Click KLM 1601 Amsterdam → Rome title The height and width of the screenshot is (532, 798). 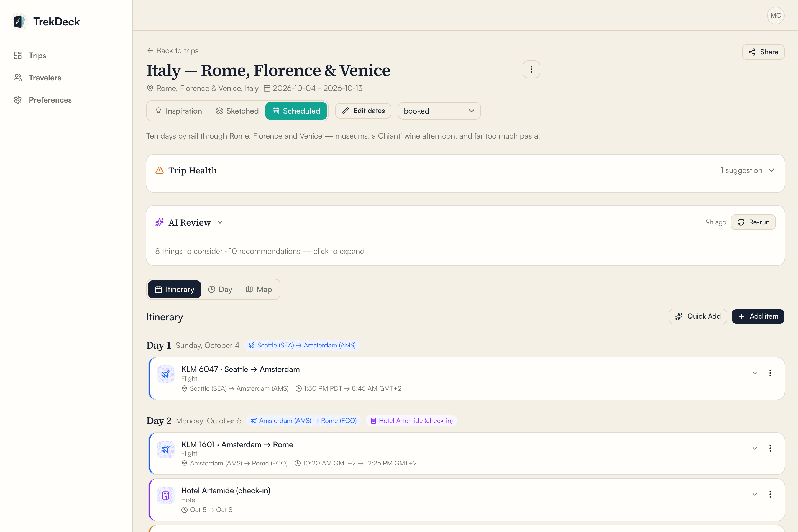click(237, 444)
